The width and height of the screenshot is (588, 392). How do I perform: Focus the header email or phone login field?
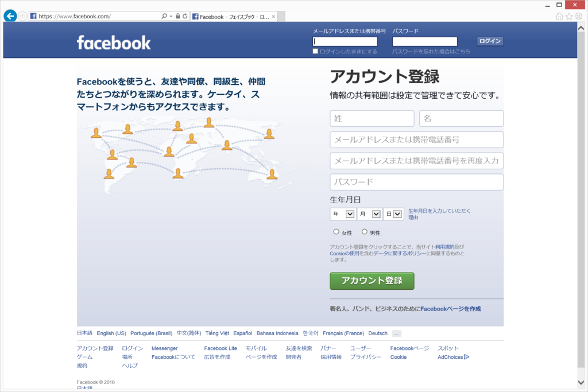tap(345, 41)
